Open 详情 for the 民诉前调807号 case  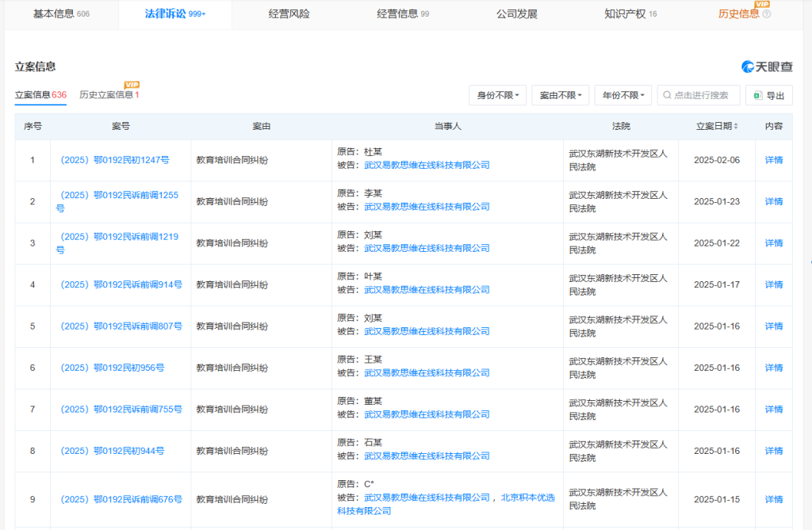[x=774, y=326]
